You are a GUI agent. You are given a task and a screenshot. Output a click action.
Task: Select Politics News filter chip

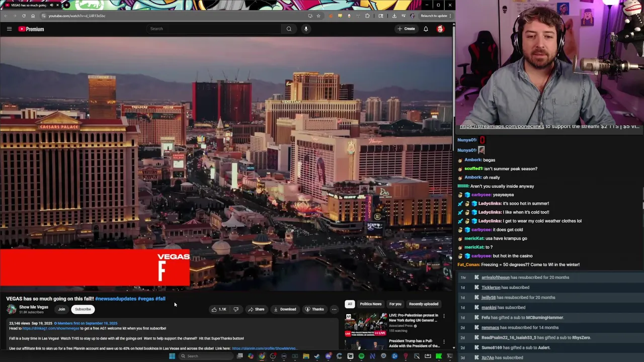tap(370, 304)
